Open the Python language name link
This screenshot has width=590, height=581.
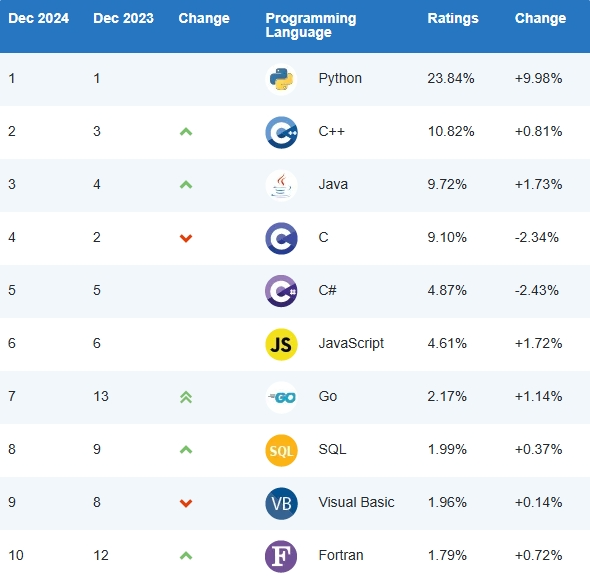click(x=340, y=79)
